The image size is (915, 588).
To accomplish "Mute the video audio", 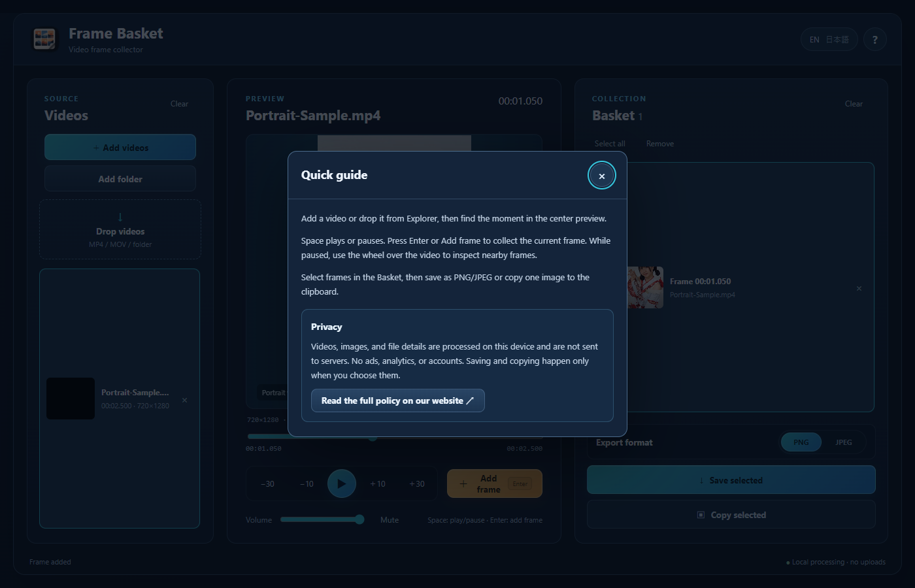I will tap(390, 520).
